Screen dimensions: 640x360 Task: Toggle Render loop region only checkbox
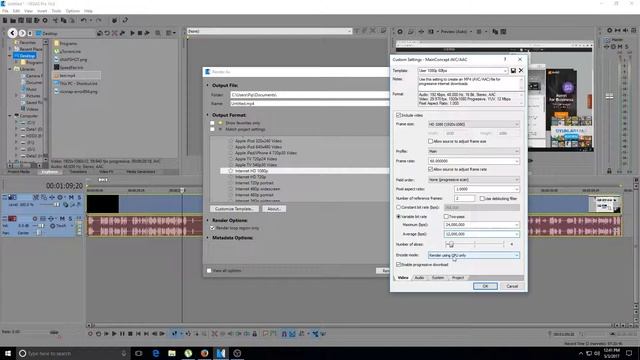[212, 228]
